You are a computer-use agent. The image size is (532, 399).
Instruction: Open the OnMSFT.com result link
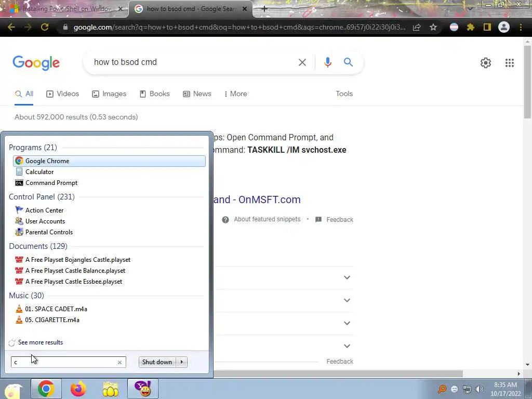257,199
